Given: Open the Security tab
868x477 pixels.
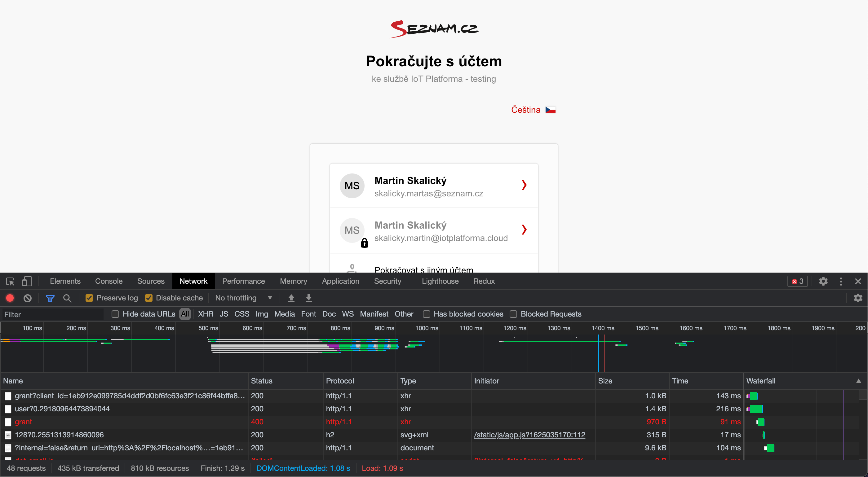Looking at the screenshot, I should tap(387, 282).
